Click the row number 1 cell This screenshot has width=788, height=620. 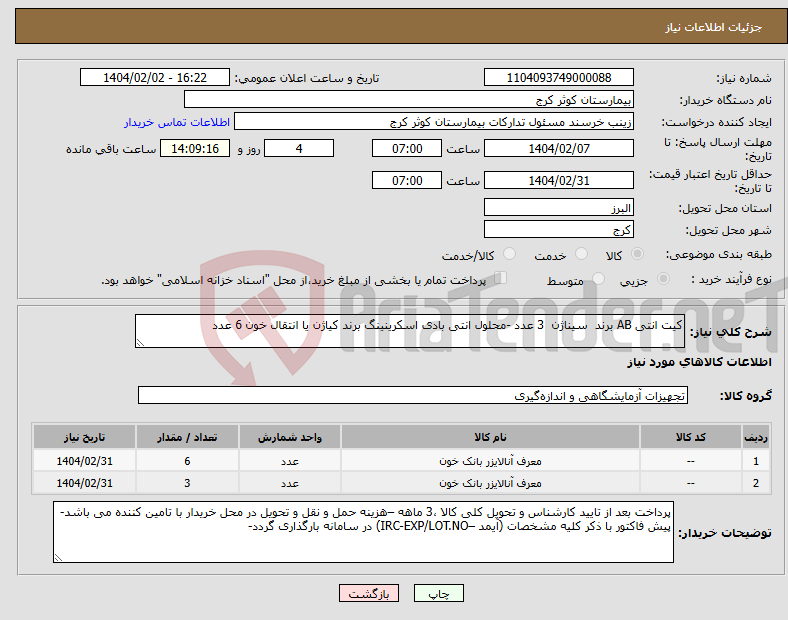point(756,461)
